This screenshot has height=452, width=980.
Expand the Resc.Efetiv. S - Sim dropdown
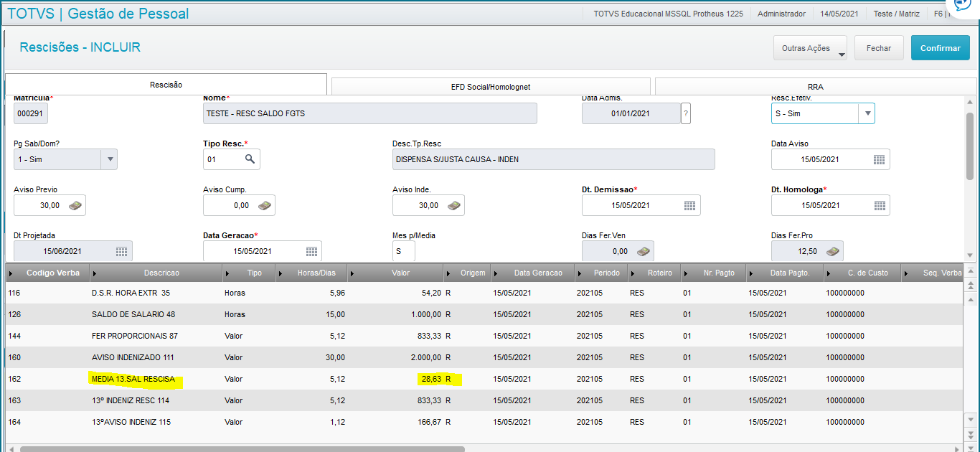click(x=867, y=113)
